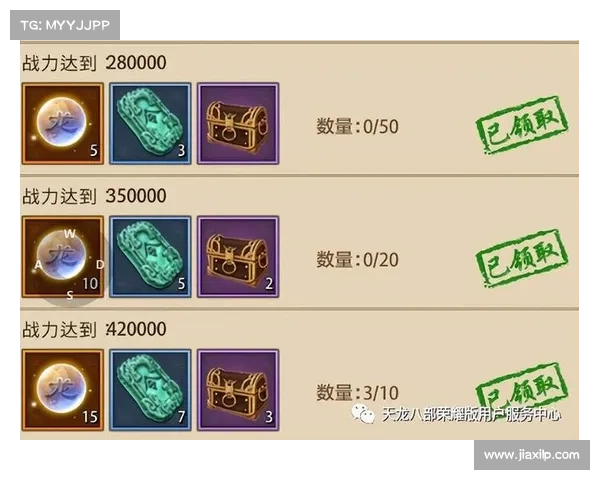Click 已领取 stamp in 350000 row
Image resolution: width=600 pixels, height=480 pixels.
522,258
